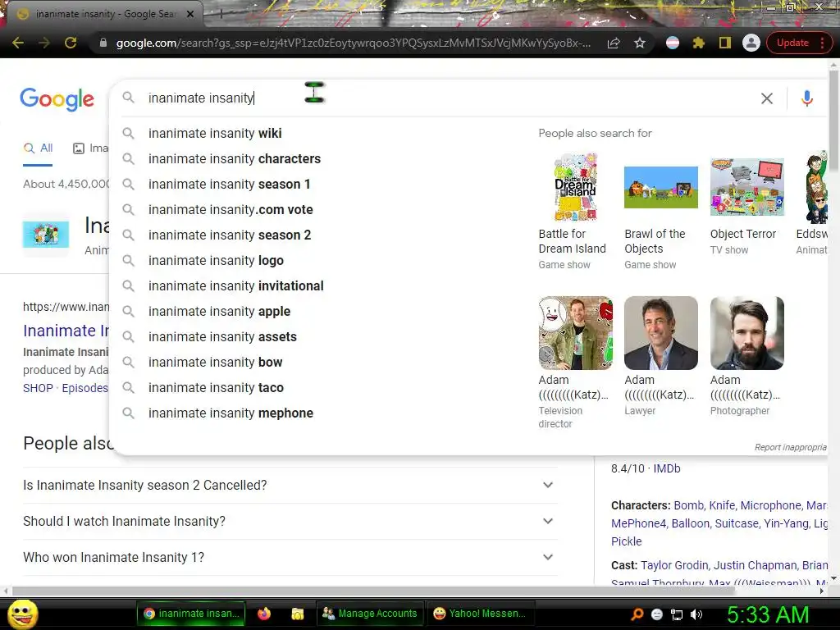Image resolution: width=840 pixels, height=630 pixels.
Task: Start voice search with microphone icon
Action: click(807, 98)
